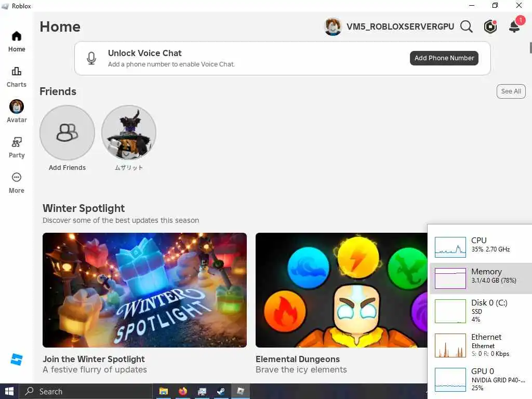The height and width of the screenshot is (399, 532).
Task: Click the VM5_ROBLOXSERVERGPU username
Action: pyautogui.click(x=400, y=26)
